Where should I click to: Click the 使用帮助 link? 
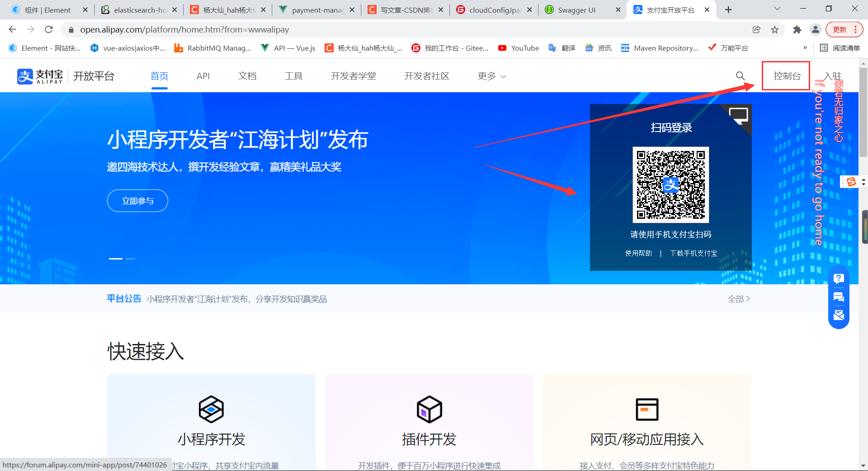pyautogui.click(x=638, y=253)
